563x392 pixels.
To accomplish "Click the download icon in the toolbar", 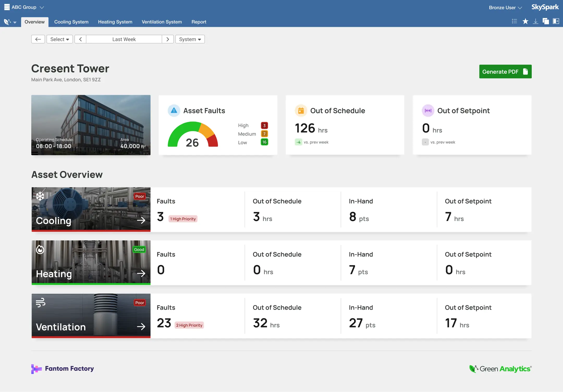I will coord(536,21).
